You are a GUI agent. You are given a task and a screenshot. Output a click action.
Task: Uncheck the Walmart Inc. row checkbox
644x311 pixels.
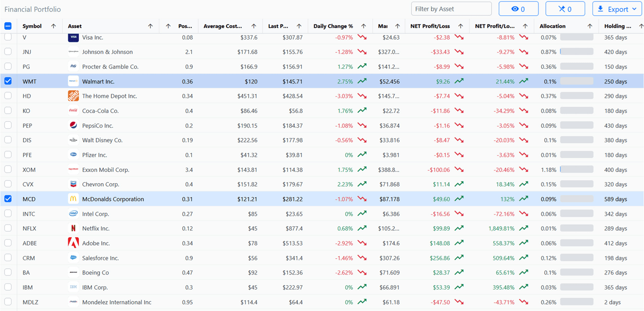pyautogui.click(x=8, y=81)
